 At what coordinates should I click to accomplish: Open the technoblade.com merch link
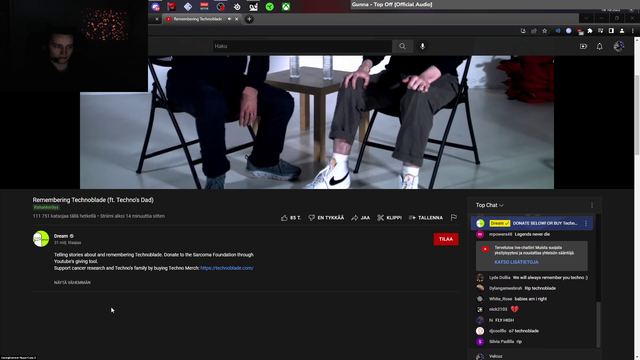(227, 268)
